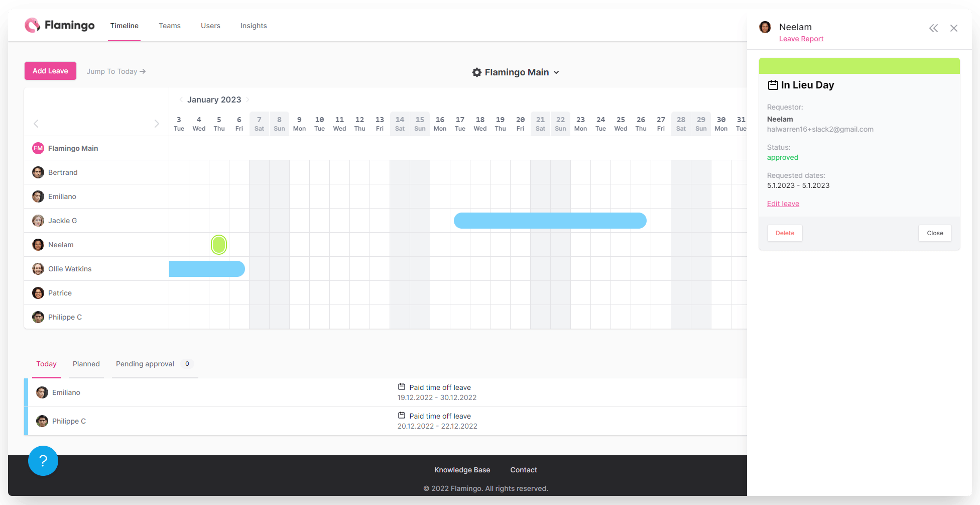This screenshot has width=980, height=505.
Task: Click the green color bar in leave card
Action: point(860,66)
